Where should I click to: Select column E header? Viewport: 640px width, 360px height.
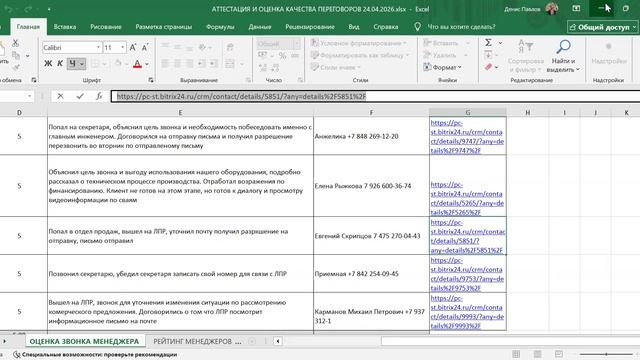coord(180,112)
